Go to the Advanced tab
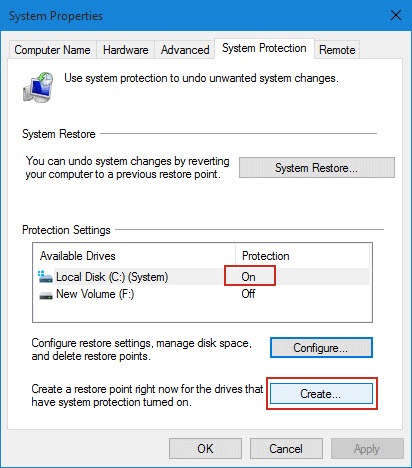Screen dimensions: 412x468 pyautogui.click(x=185, y=50)
